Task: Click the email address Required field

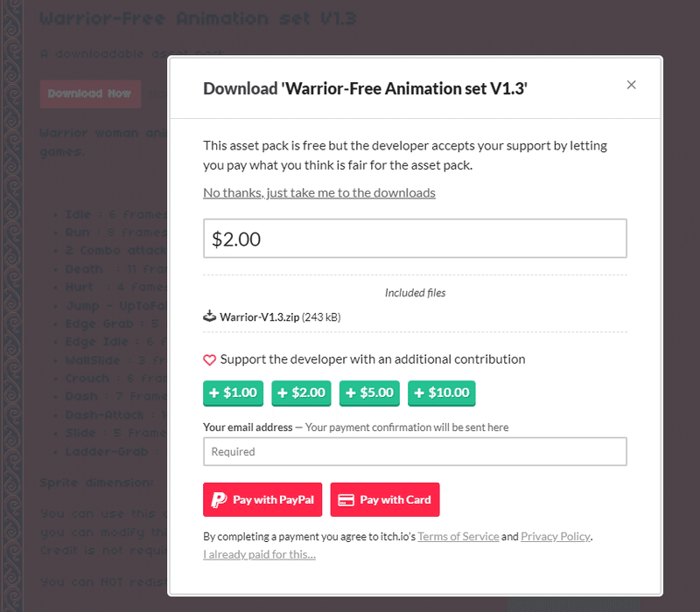Action: pyautogui.click(x=415, y=452)
